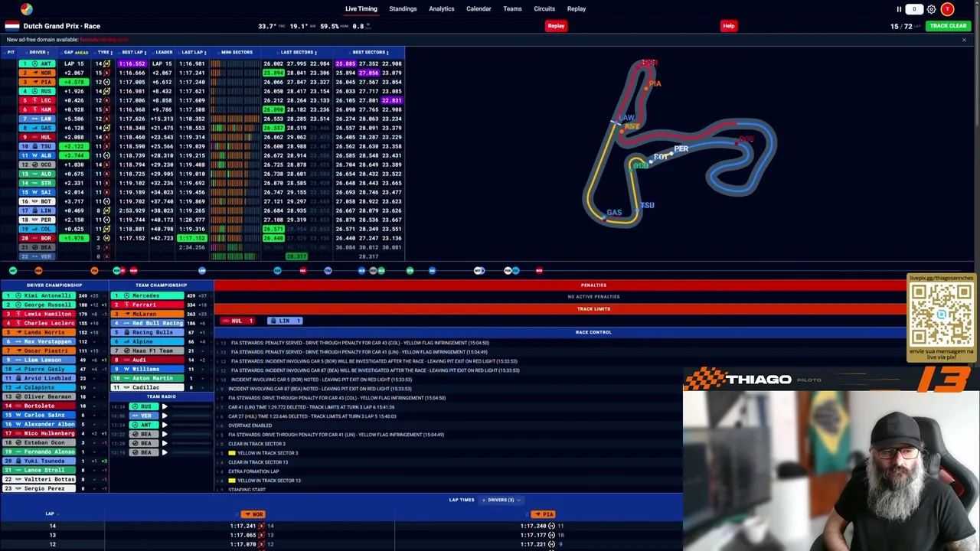
Task: Select the GAS marker on track map
Action: coord(614,213)
